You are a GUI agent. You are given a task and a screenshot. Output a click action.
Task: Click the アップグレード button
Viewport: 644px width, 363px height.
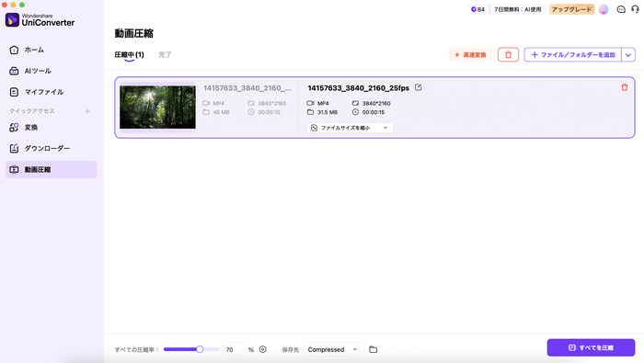(x=571, y=9)
